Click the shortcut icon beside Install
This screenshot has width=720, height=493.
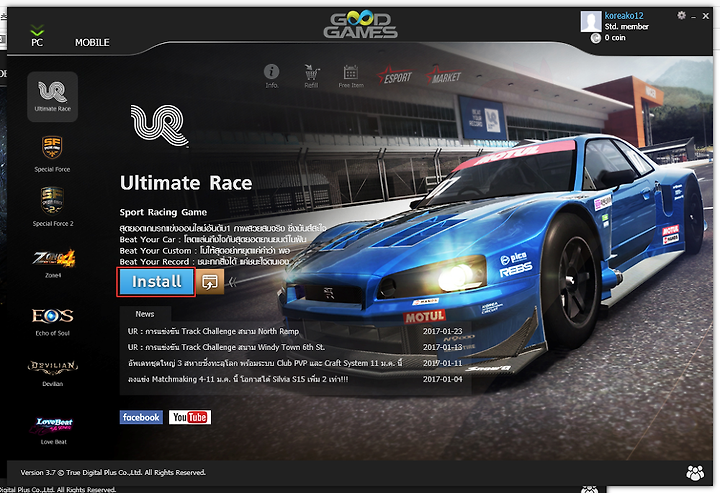click(x=210, y=281)
